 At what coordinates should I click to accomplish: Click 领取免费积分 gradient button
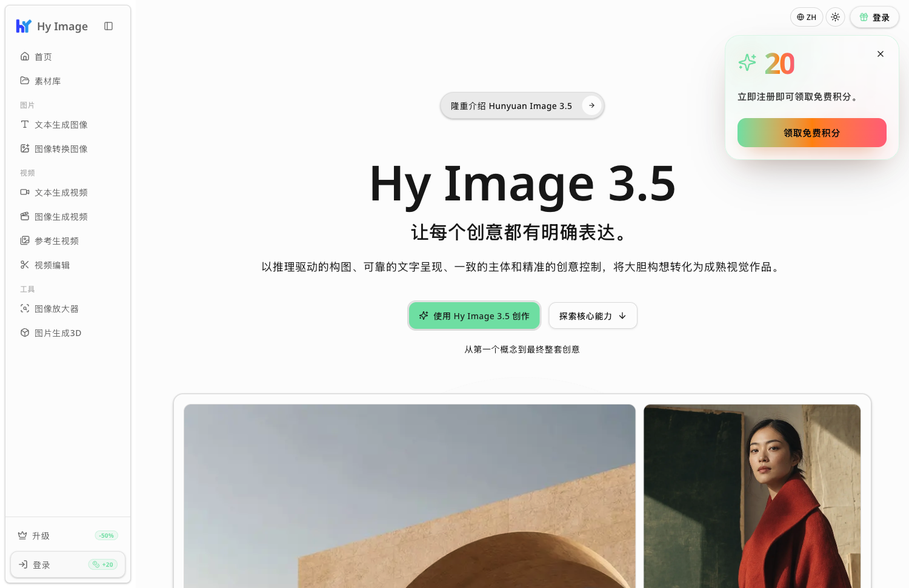click(x=812, y=133)
